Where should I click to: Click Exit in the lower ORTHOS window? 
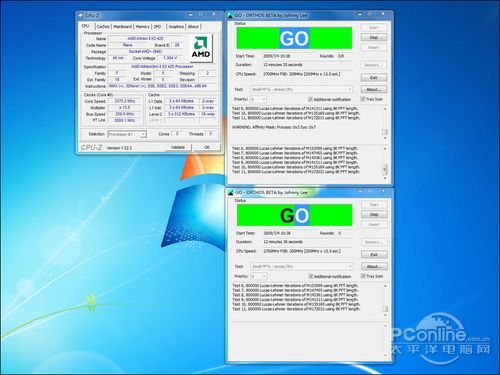pyautogui.click(x=374, y=255)
